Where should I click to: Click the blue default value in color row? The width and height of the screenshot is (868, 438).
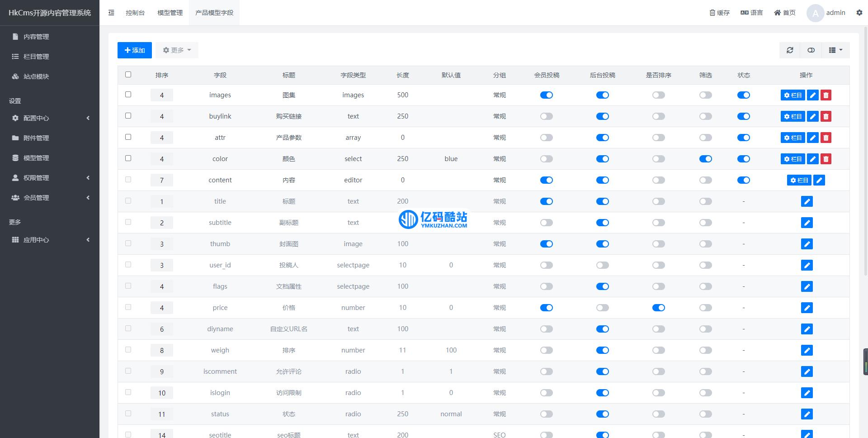[451, 159]
